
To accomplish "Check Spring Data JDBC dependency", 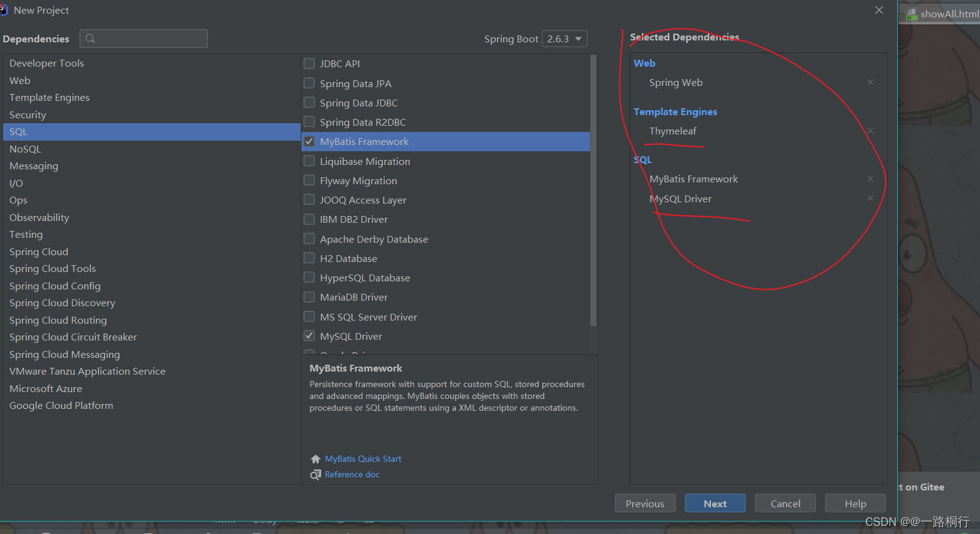I will pyautogui.click(x=309, y=102).
